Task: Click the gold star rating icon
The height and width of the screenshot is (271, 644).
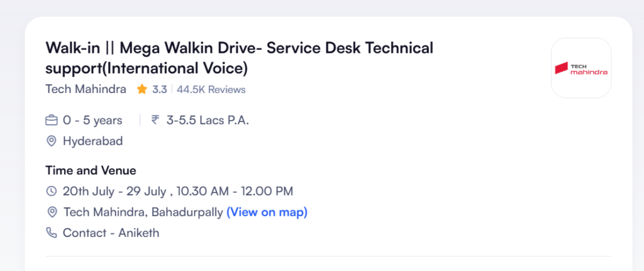Action: 142,89
